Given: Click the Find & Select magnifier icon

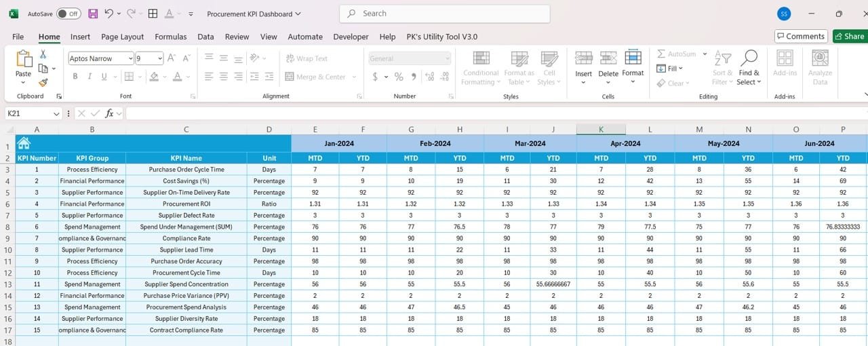Looking at the screenshot, I should [749, 58].
